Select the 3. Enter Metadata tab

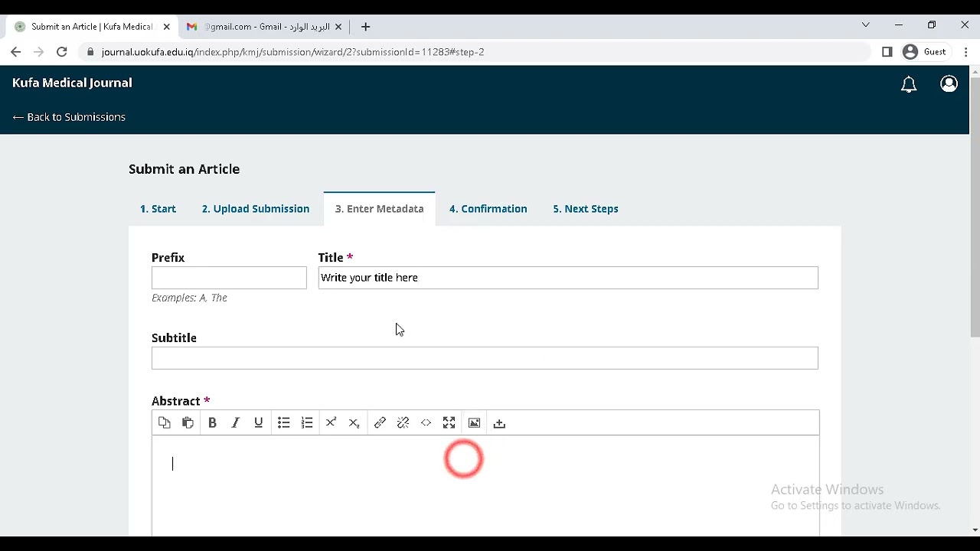[x=379, y=209]
